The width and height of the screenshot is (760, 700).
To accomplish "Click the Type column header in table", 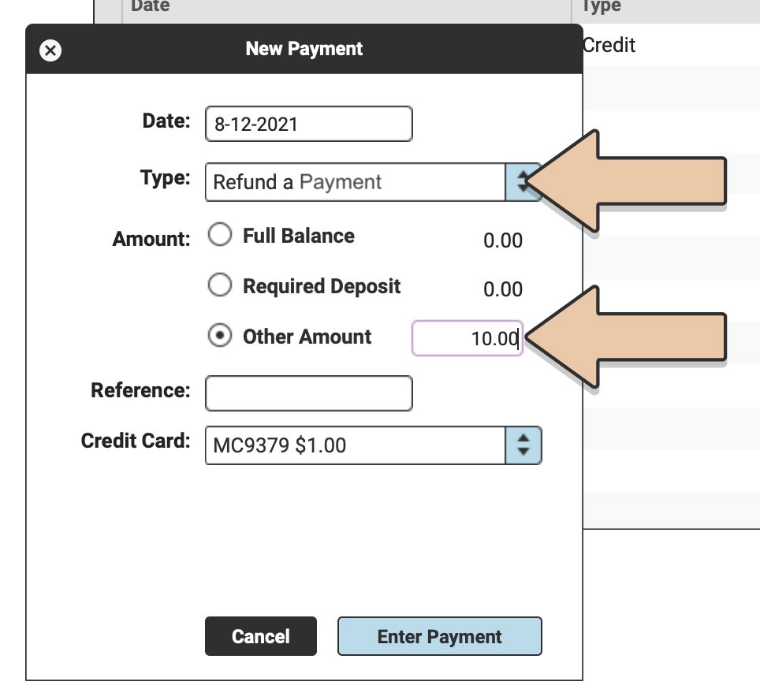I will pyautogui.click(x=602, y=7).
